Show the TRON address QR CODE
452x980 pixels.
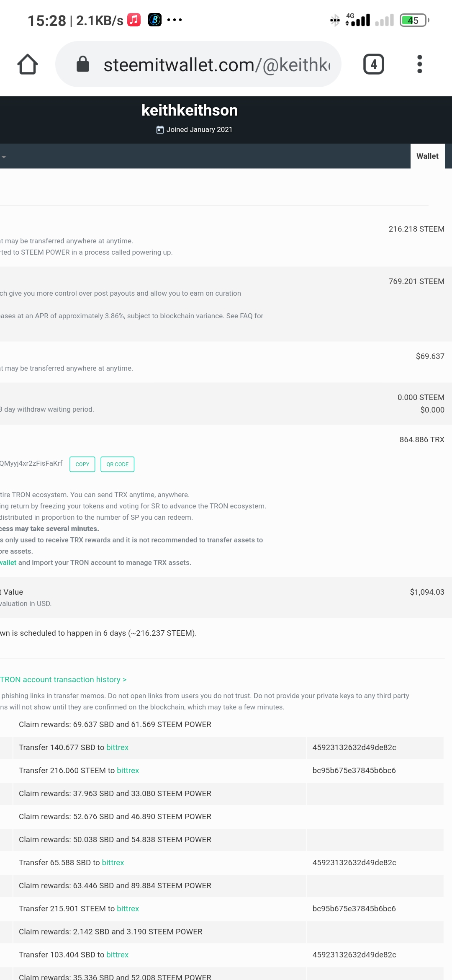click(118, 464)
